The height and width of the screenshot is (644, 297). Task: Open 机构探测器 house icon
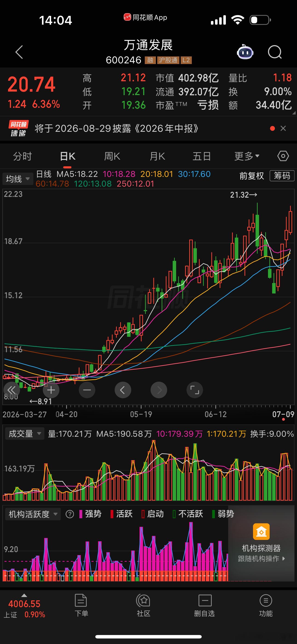(x=261, y=532)
